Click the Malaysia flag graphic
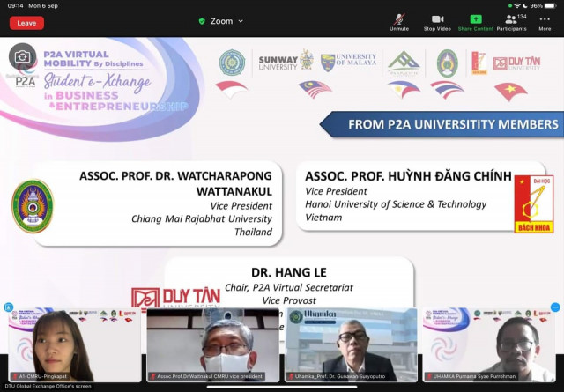 315,88
